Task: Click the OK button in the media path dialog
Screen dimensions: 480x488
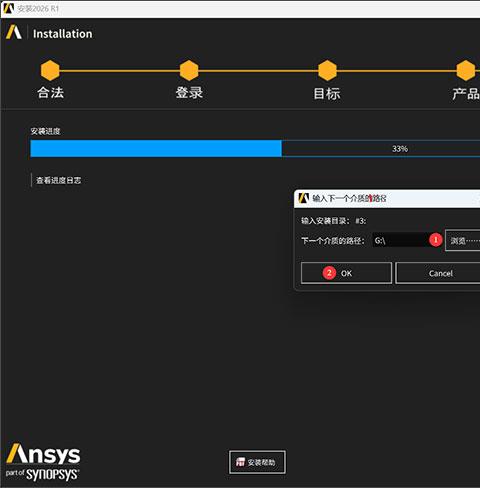Action: tap(346, 273)
